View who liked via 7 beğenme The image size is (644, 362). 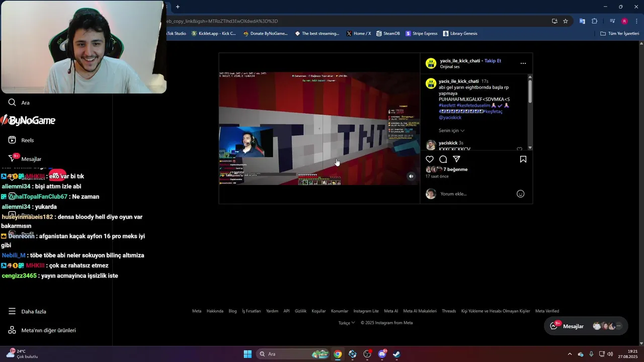coord(455,169)
